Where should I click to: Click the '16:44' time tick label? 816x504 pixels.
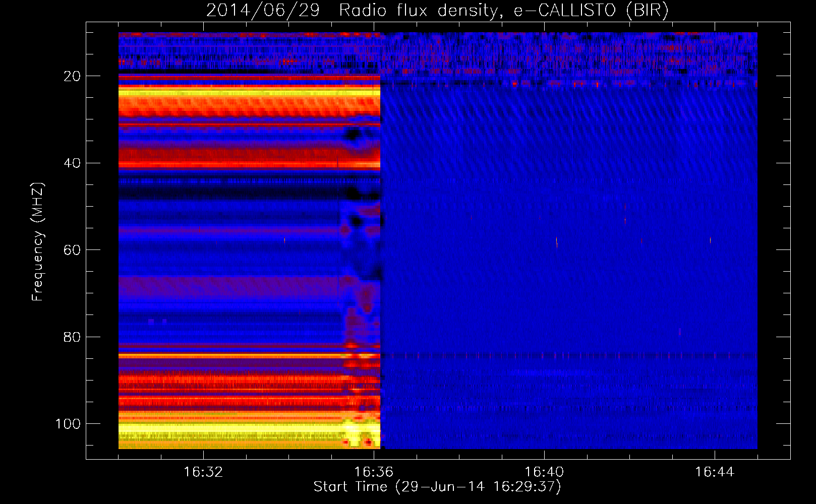coord(715,472)
